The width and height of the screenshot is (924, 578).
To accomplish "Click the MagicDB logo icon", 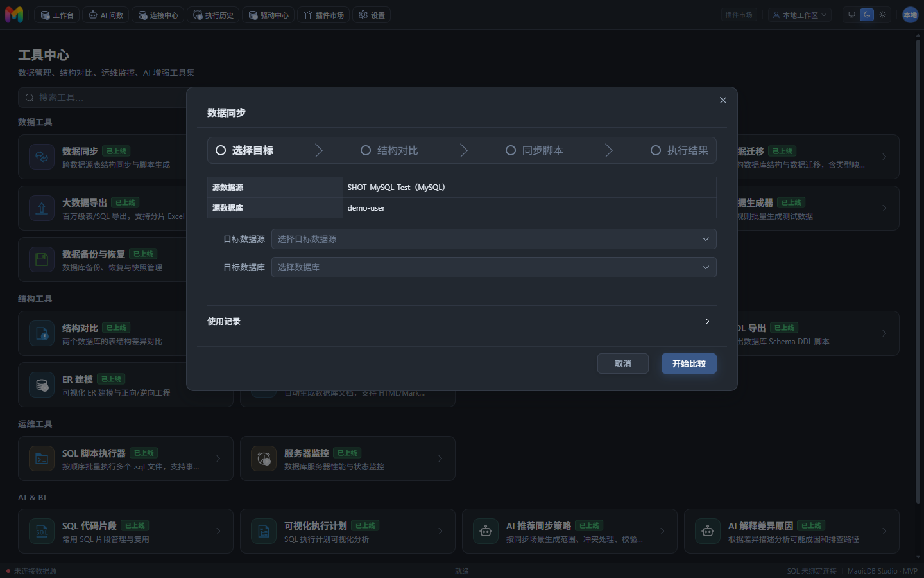I will pos(14,15).
